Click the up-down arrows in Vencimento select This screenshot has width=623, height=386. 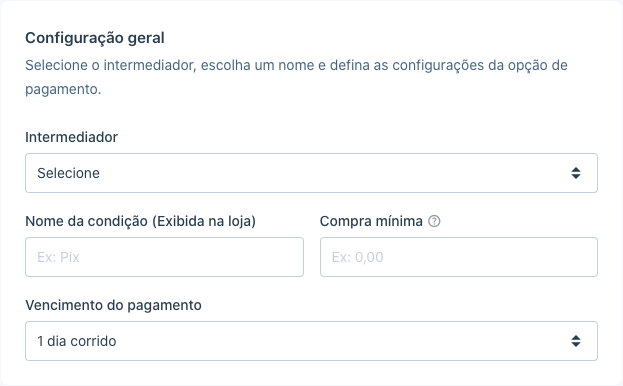(x=576, y=341)
